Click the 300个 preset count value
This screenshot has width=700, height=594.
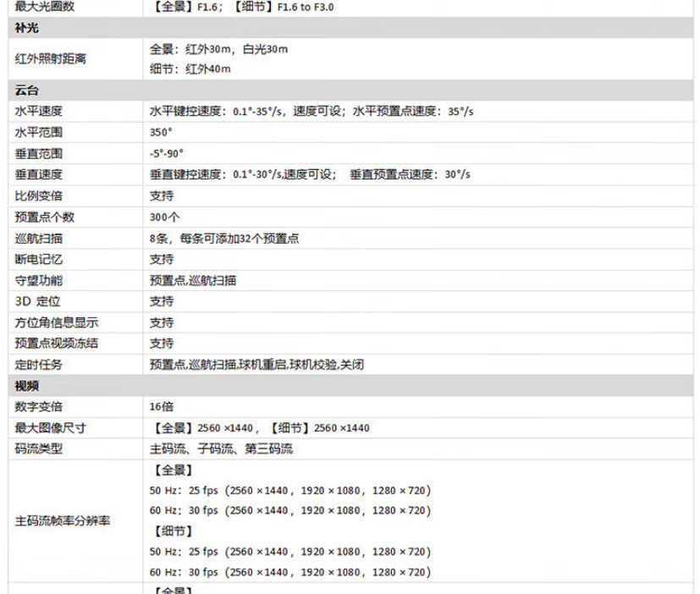coord(165,217)
